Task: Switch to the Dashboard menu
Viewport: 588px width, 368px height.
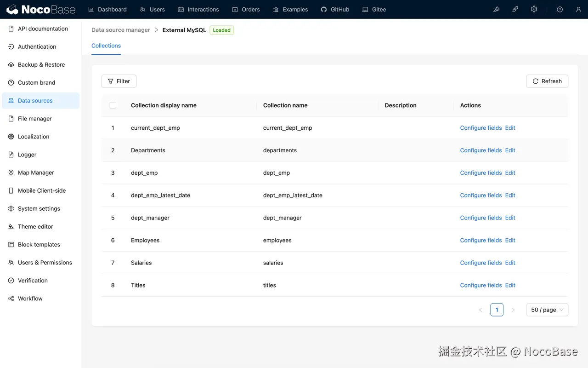Action: click(x=107, y=9)
